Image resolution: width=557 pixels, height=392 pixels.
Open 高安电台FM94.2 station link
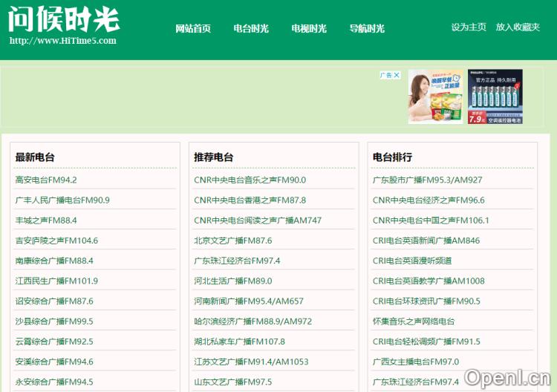pos(46,180)
